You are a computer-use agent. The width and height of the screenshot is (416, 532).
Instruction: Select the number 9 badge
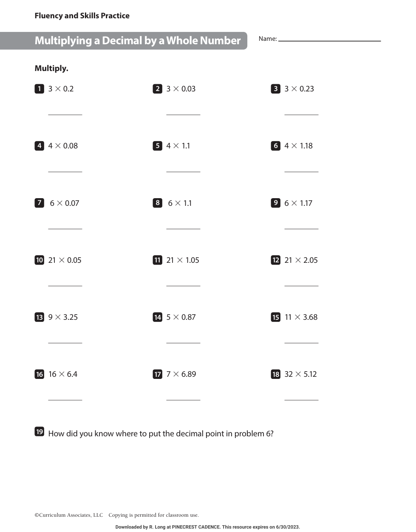(x=275, y=203)
